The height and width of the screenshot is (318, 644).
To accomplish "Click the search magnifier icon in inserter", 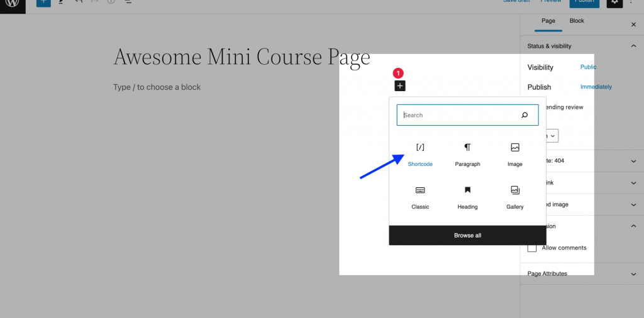I will pos(525,115).
